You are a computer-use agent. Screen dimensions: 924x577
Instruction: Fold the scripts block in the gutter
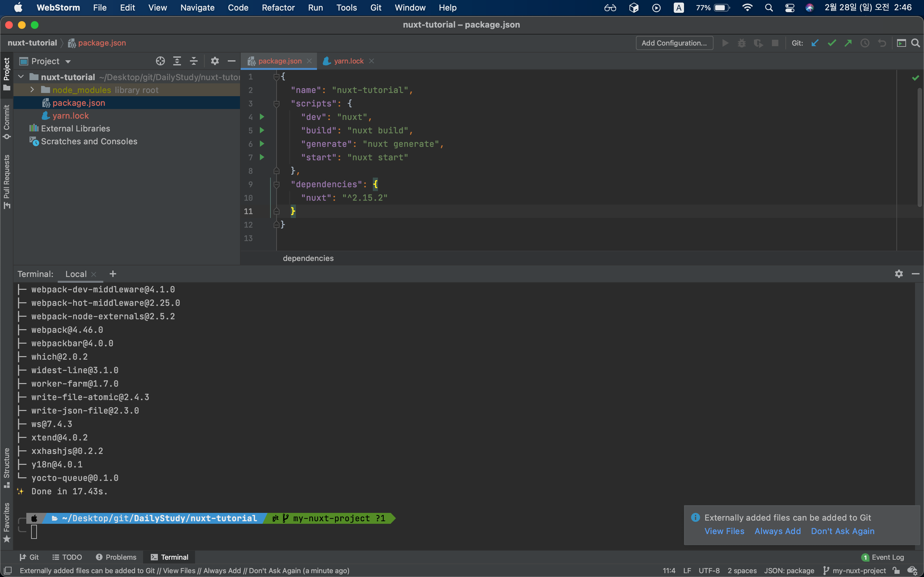(x=277, y=104)
